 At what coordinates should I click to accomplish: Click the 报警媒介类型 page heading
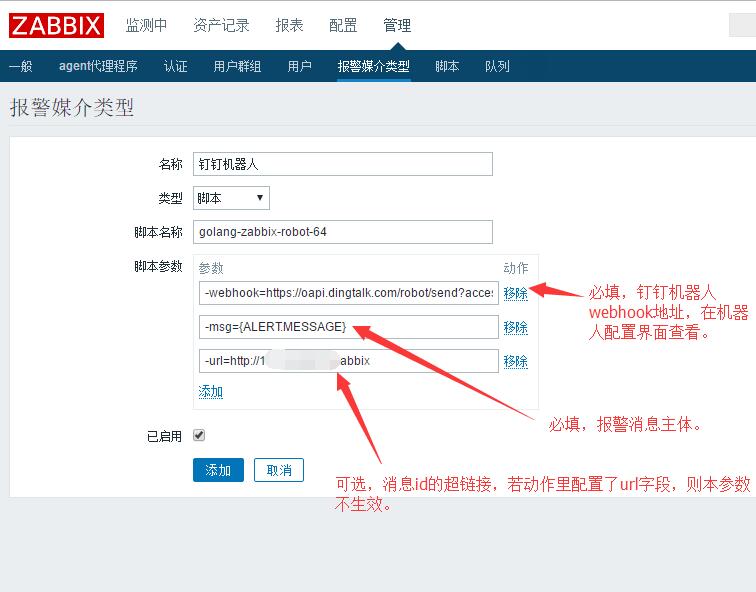pyautogui.click(x=71, y=107)
